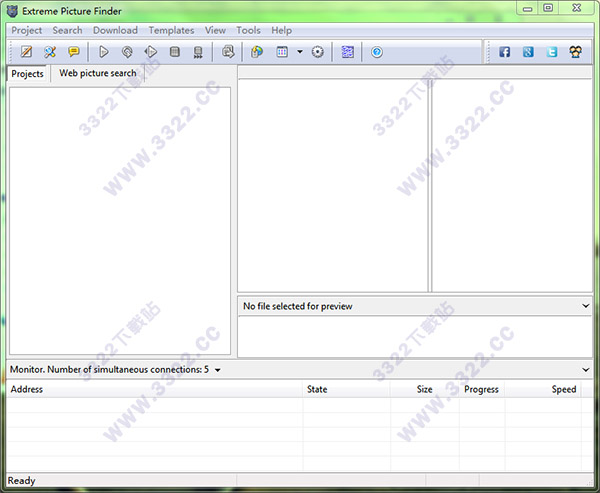The height and width of the screenshot is (493, 600).
Task: Minimize the Extreme Picture Finder window
Action: point(528,8)
